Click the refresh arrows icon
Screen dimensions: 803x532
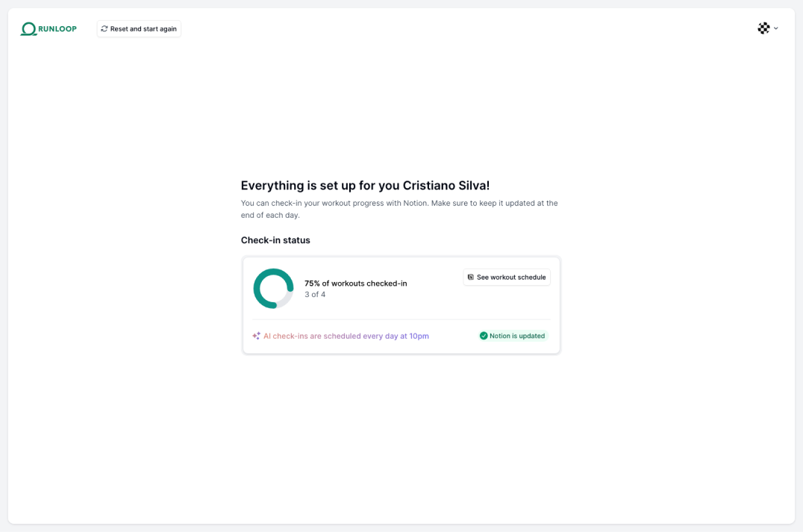click(x=104, y=28)
